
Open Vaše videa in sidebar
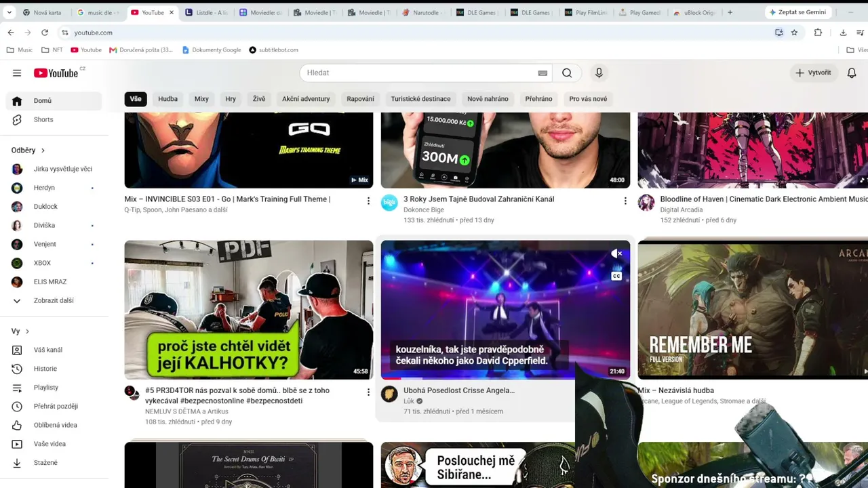click(54, 444)
